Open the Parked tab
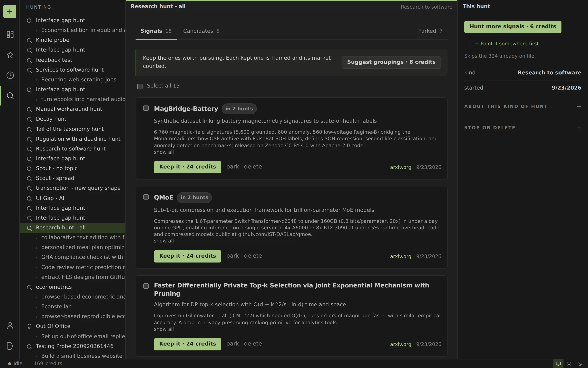Screen dimensions: 588x368 [x=430, y=31]
